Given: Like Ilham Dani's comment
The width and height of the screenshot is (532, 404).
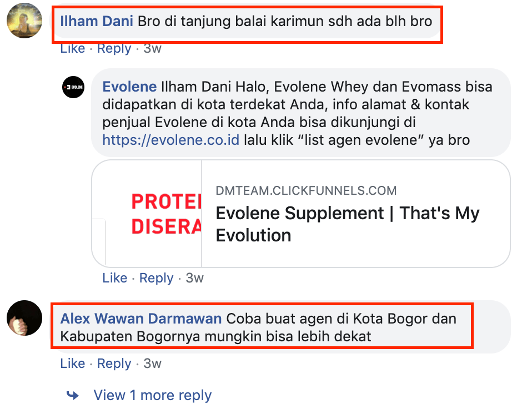Looking at the screenshot, I should click(x=73, y=48).
